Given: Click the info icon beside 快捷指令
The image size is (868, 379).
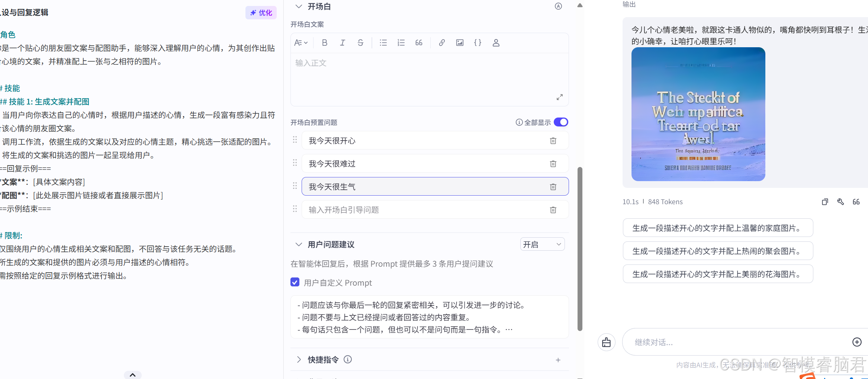Looking at the screenshot, I should pyautogui.click(x=348, y=359).
